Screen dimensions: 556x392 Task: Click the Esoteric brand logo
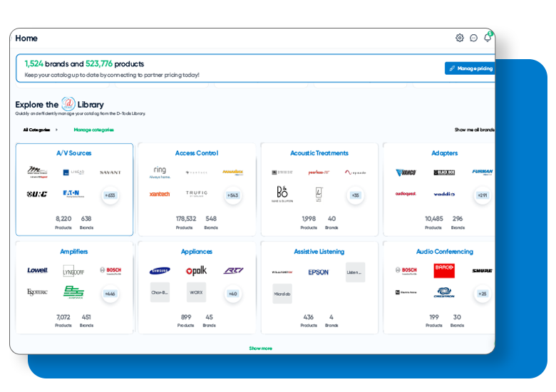37,292
